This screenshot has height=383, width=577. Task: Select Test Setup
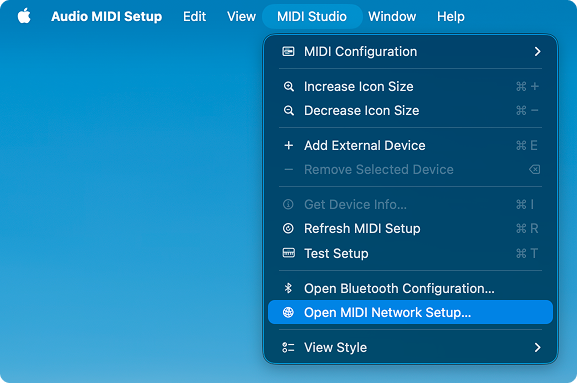[410, 253]
